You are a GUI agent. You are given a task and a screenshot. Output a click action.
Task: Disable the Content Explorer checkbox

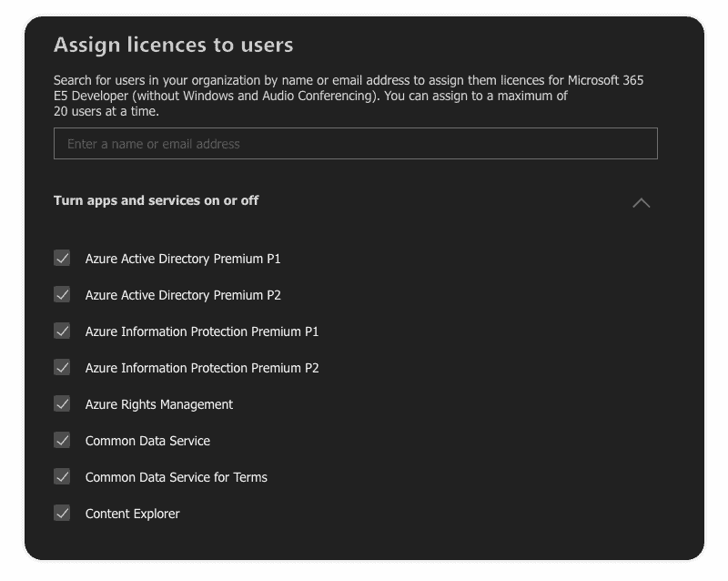click(62, 513)
